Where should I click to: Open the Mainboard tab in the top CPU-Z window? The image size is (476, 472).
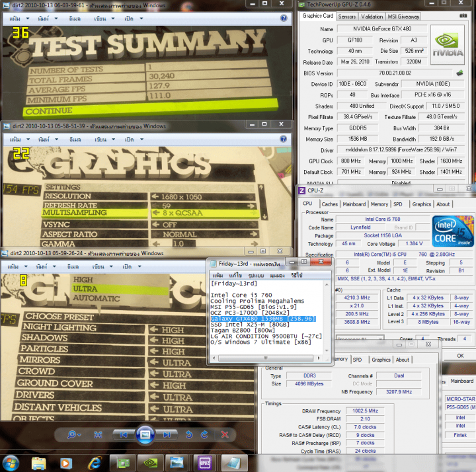(354, 204)
